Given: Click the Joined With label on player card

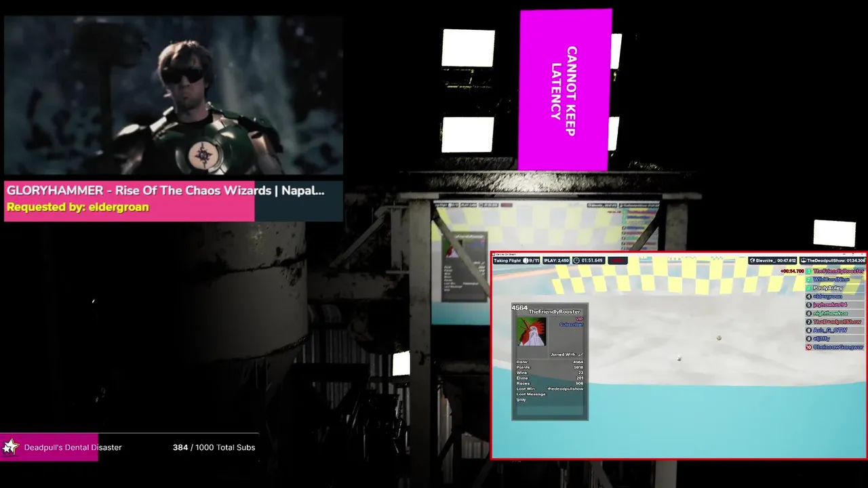Looking at the screenshot, I should [x=563, y=354].
